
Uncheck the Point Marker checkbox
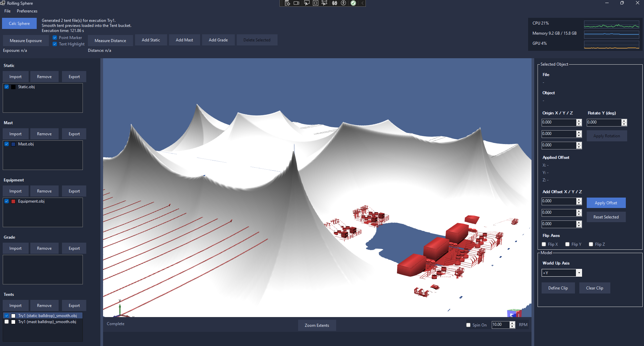(x=55, y=38)
